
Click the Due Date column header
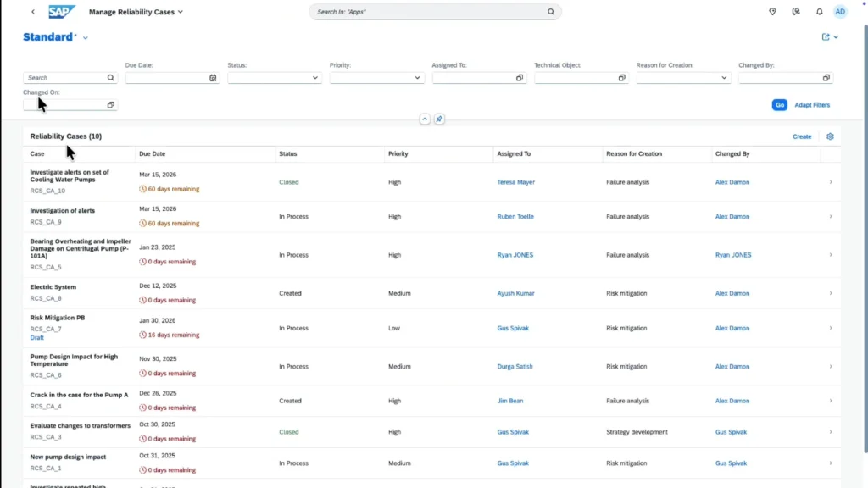[153, 154]
